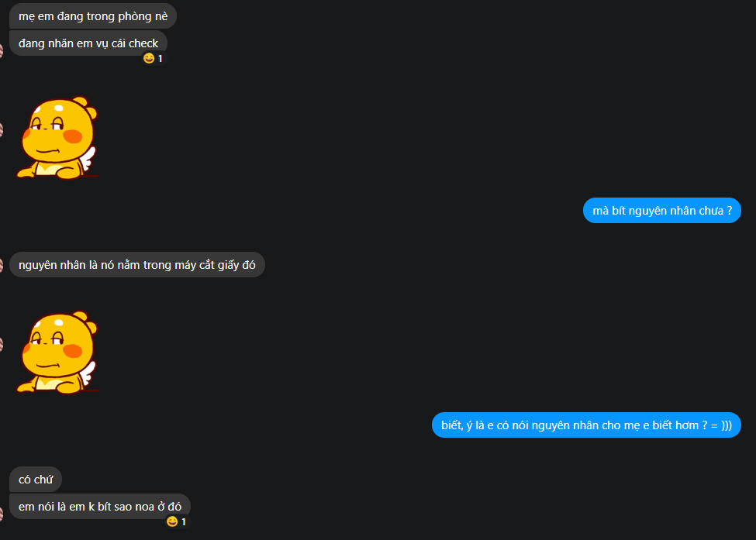This screenshot has height=540, width=756.
Task: Select 'nguyên nhân là nó nằm trong máy cắt giấy đó'
Action: coord(137,264)
